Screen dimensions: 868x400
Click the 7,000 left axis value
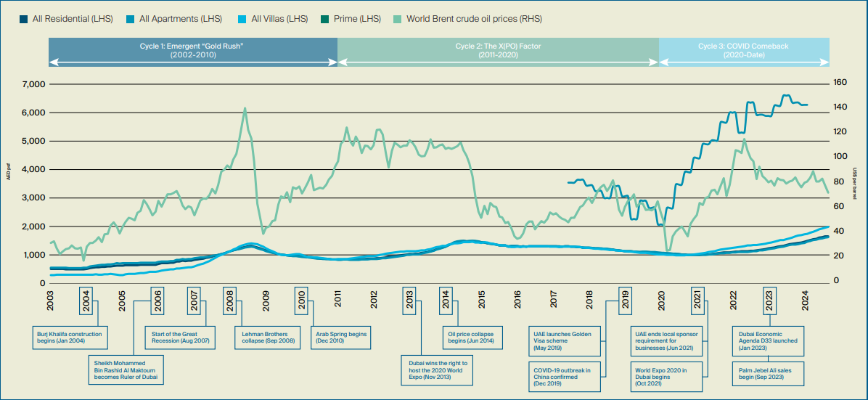[35, 84]
